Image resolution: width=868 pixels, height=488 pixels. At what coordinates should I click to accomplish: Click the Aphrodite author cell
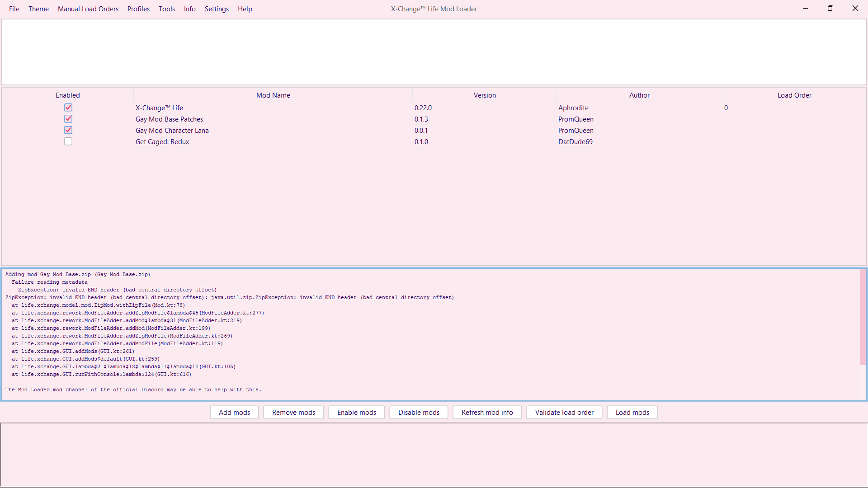pos(573,108)
